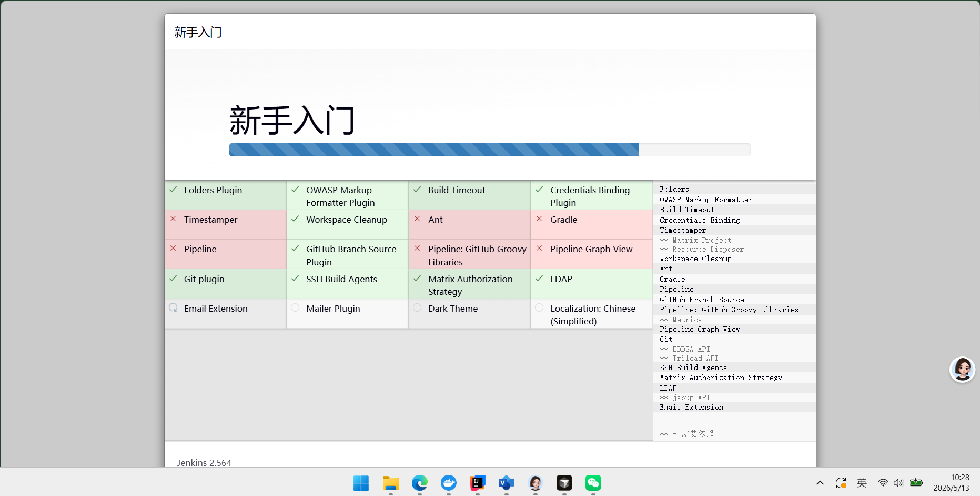The image size is (980, 496).
Task: Open Wi-Fi network settings in tray
Action: [x=883, y=483]
